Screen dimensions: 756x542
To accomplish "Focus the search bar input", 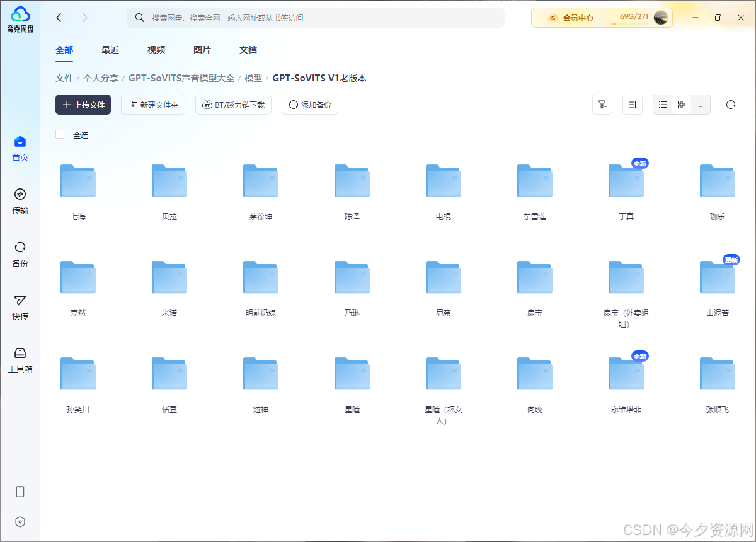I will pyautogui.click(x=316, y=18).
